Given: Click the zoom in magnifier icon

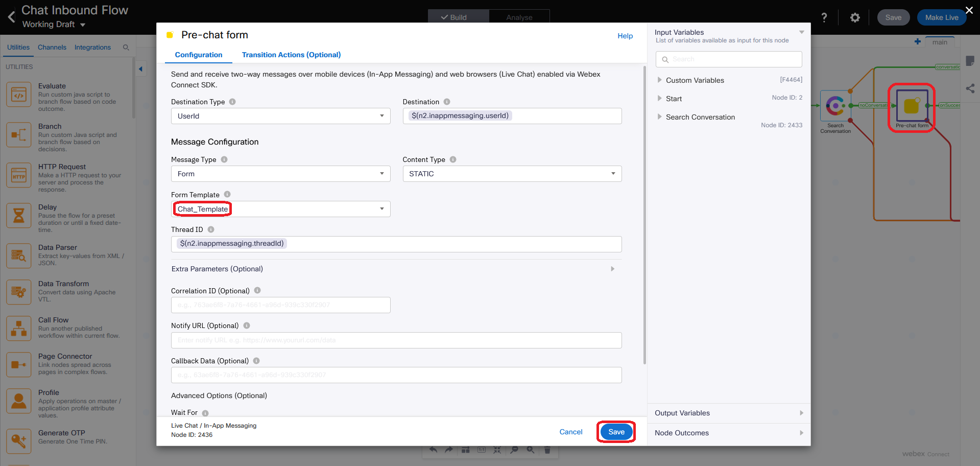Looking at the screenshot, I should [531, 450].
